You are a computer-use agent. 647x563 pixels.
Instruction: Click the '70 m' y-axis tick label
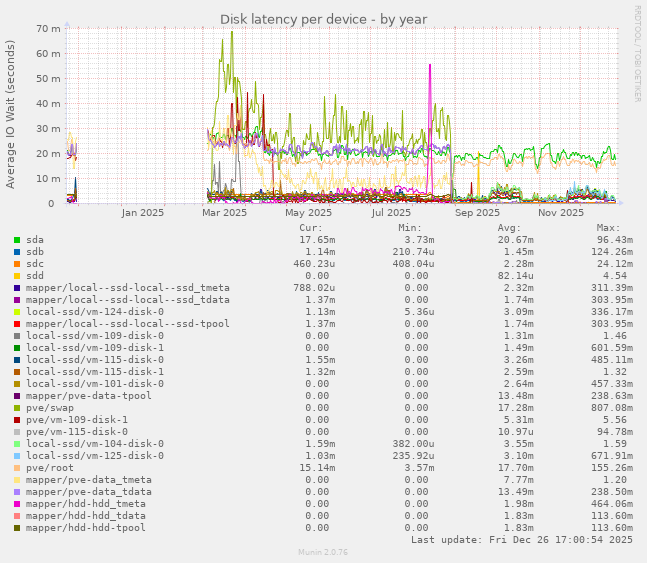pyautogui.click(x=48, y=28)
